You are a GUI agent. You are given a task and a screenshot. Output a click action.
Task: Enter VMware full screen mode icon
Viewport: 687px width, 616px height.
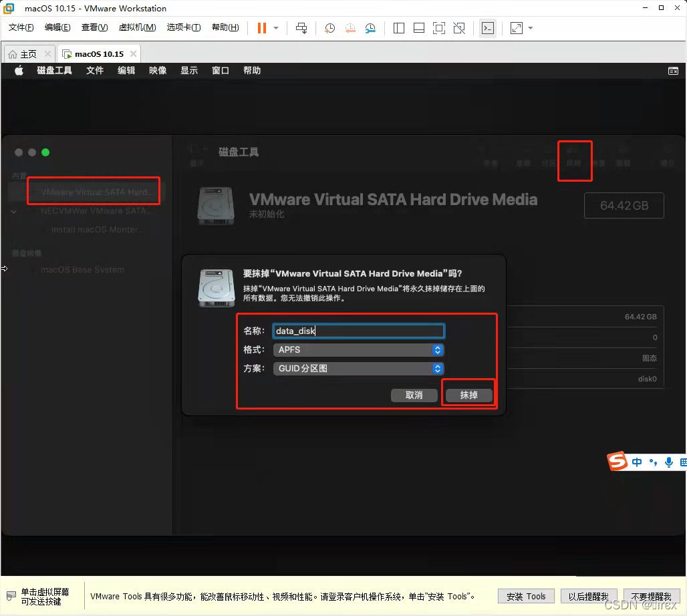tap(438, 28)
